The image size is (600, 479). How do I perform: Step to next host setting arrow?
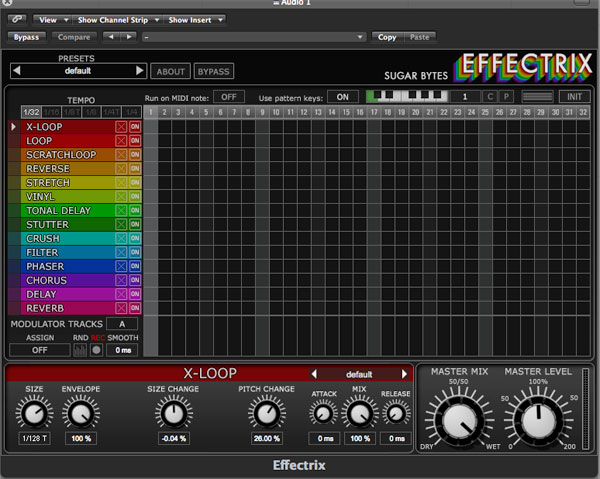pyautogui.click(x=129, y=37)
